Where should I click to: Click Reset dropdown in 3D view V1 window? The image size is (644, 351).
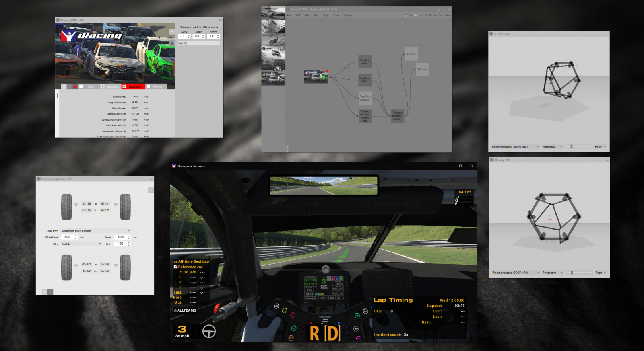601,273
